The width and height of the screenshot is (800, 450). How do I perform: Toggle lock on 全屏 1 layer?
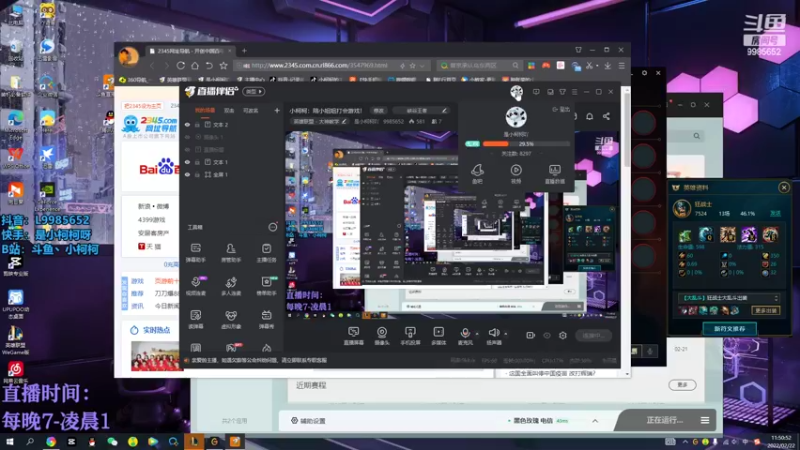[197, 174]
